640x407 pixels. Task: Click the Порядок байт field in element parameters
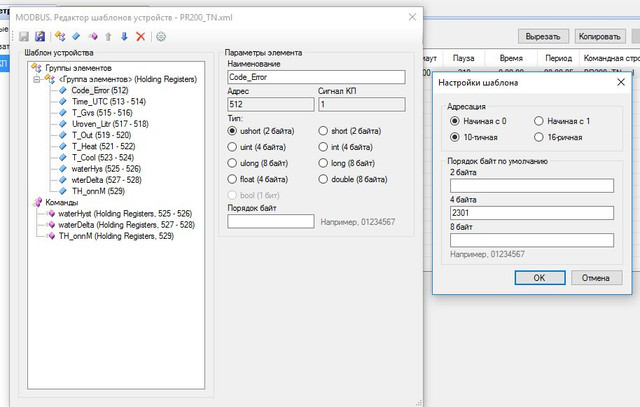(x=271, y=221)
